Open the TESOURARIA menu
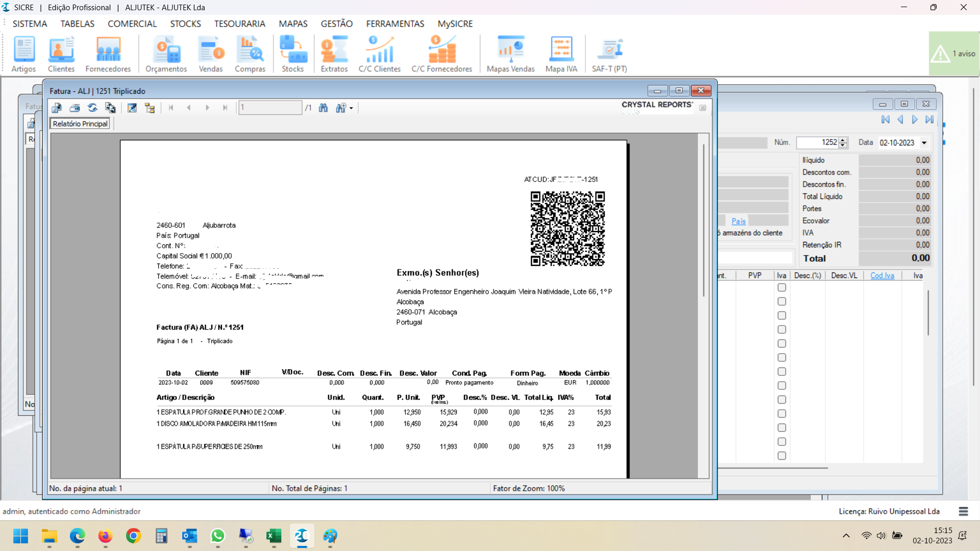The width and height of the screenshot is (980, 551). click(240, 24)
